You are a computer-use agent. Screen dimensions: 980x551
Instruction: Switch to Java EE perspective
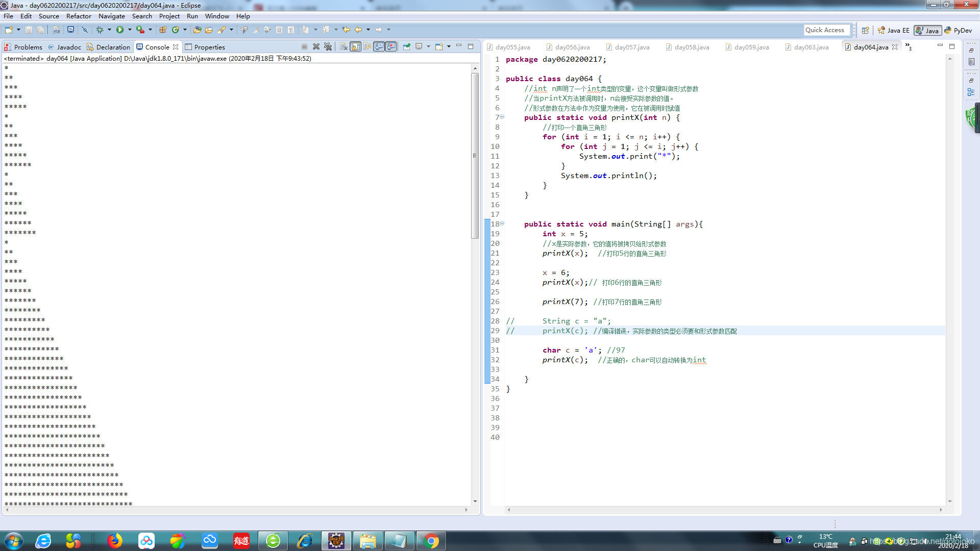893,31
